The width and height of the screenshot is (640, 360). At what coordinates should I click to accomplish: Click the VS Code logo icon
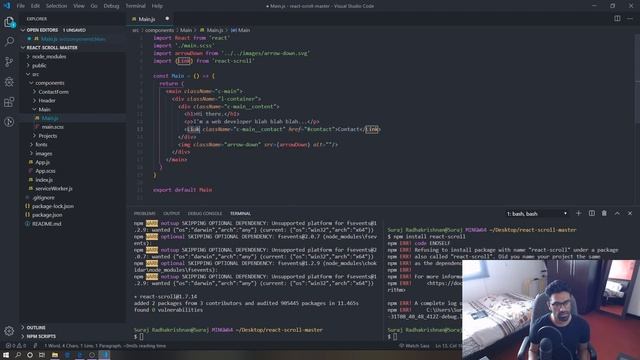pyautogui.click(x=7, y=6)
